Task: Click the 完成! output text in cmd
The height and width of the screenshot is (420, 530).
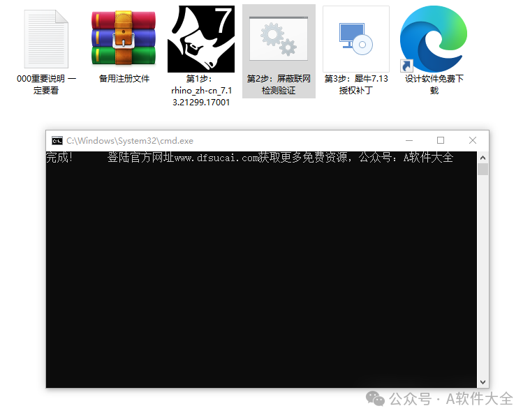Action: coord(59,158)
